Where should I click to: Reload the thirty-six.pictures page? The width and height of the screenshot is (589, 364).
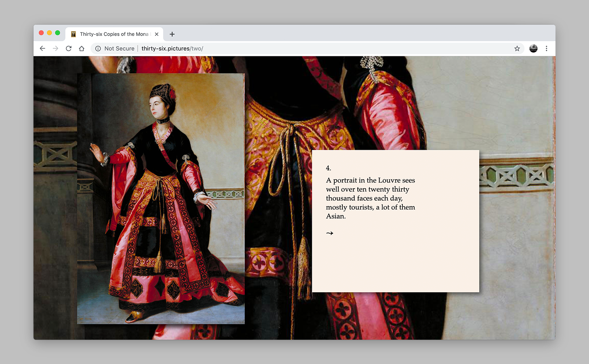pyautogui.click(x=68, y=49)
